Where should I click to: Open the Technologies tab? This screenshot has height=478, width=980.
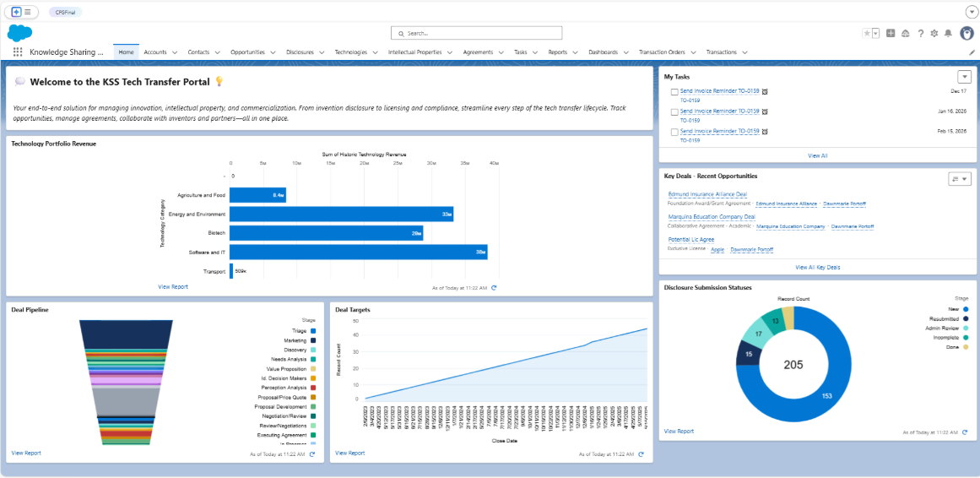pyautogui.click(x=350, y=52)
